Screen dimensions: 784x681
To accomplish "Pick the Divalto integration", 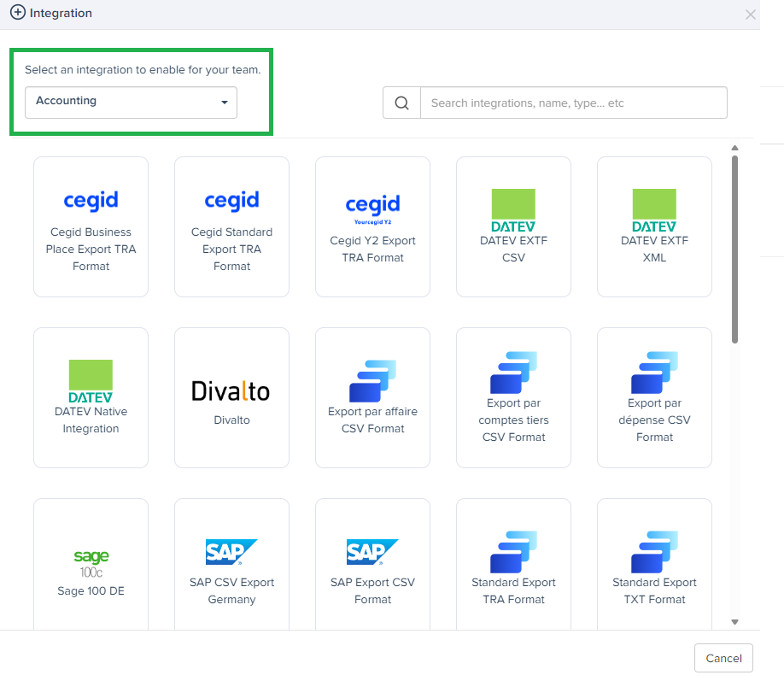I will pyautogui.click(x=231, y=397).
